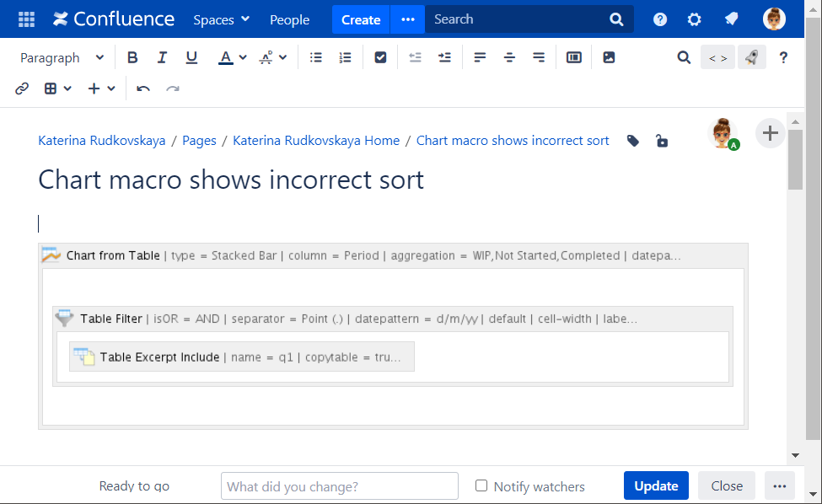
Task: Open Chart macro shows incorrect sort breadcrumb
Action: tap(513, 141)
